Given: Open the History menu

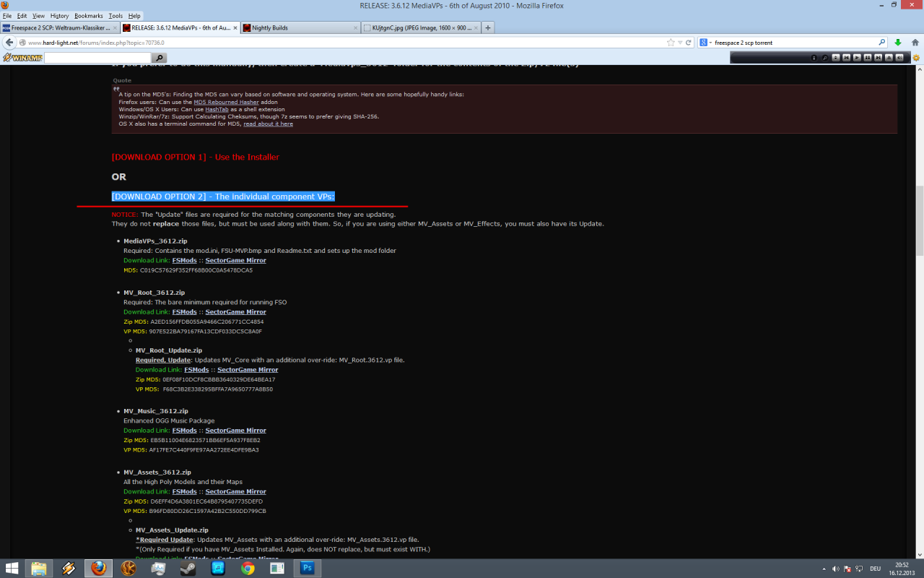Looking at the screenshot, I should pyautogui.click(x=60, y=16).
